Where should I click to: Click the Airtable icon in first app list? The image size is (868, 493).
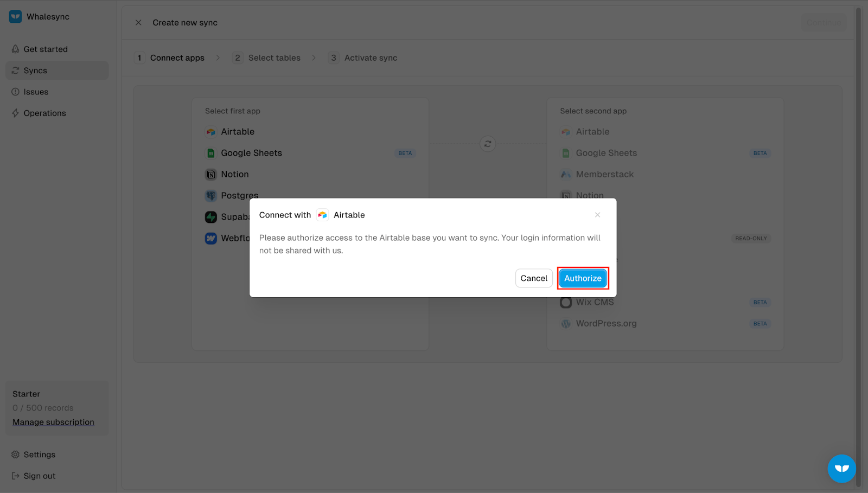[210, 132]
